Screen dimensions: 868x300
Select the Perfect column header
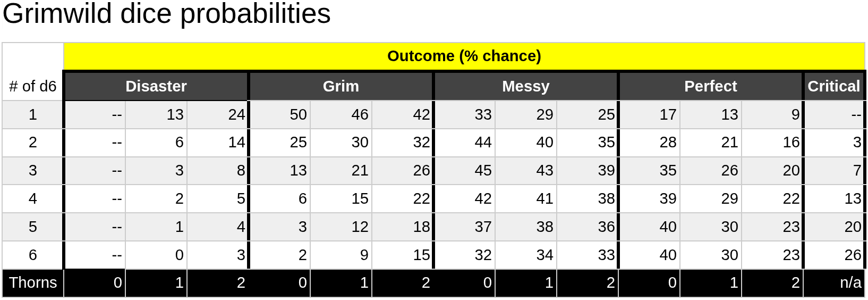710,86
